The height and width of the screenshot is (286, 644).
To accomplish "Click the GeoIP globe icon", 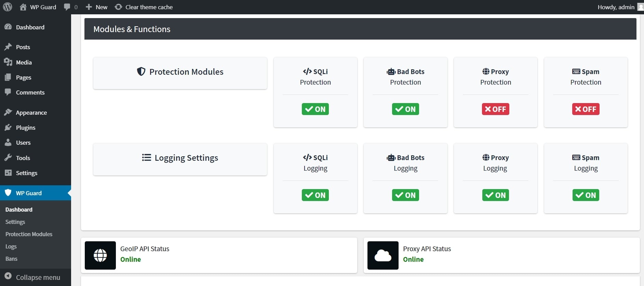I will [x=100, y=255].
